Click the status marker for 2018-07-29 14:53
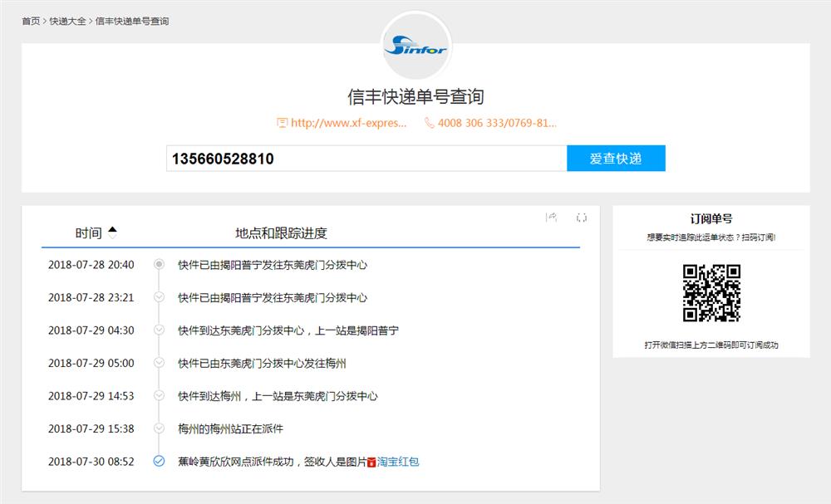The height and width of the screenshot is (504, 831). (159, 395)
